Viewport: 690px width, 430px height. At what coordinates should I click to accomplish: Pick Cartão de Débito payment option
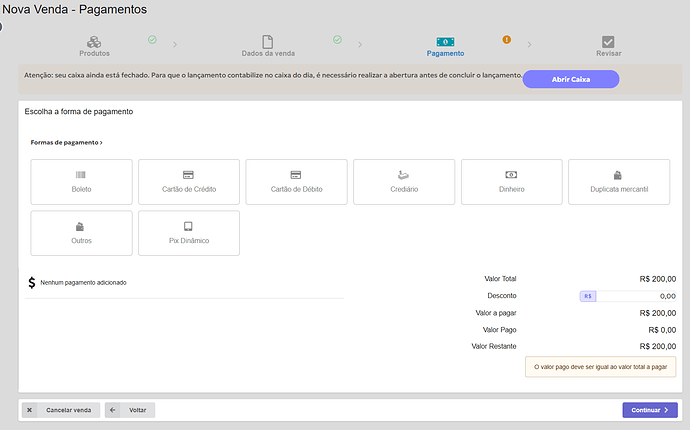coord(296,181)
